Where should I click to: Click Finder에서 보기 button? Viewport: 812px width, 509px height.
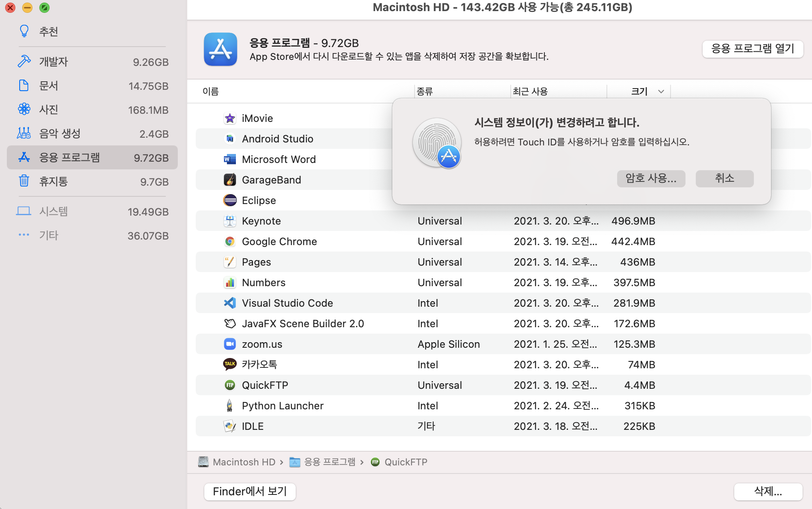click(x=250, y=491)
